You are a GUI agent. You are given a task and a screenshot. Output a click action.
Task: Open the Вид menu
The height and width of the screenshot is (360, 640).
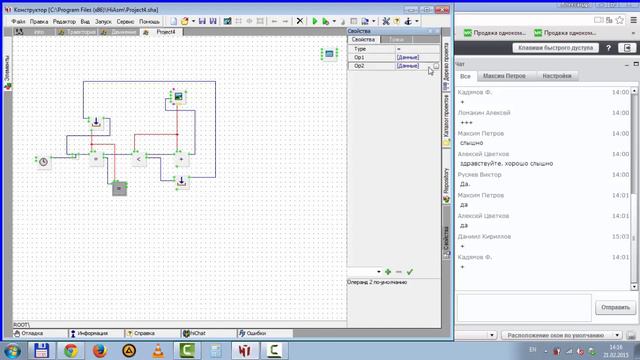click(85, 21)
